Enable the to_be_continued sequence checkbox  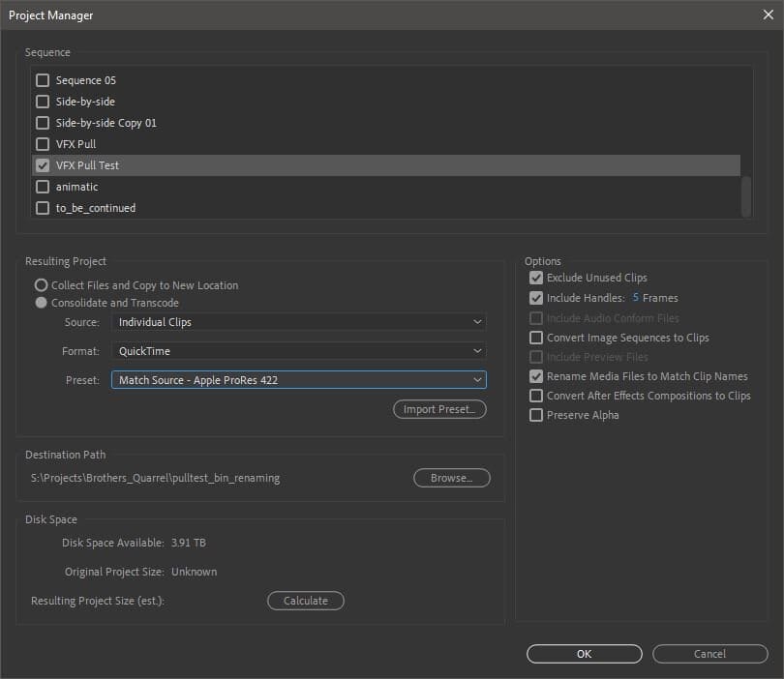pos(43,208)
